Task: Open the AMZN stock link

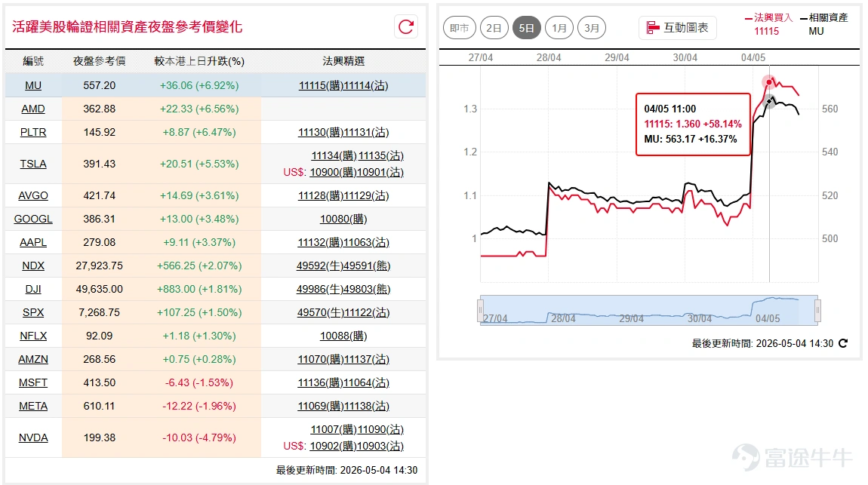Action: pyautogui.click(x=33, y=360)
